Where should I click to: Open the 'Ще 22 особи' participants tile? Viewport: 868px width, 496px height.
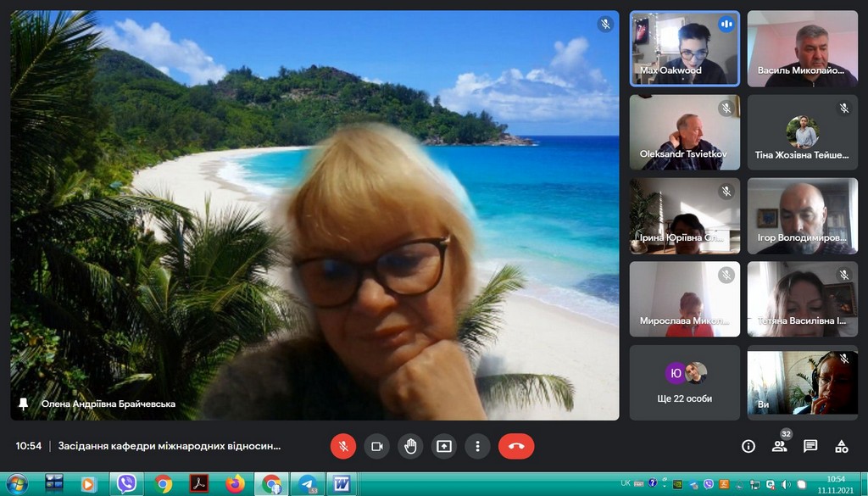pos(684,382)
